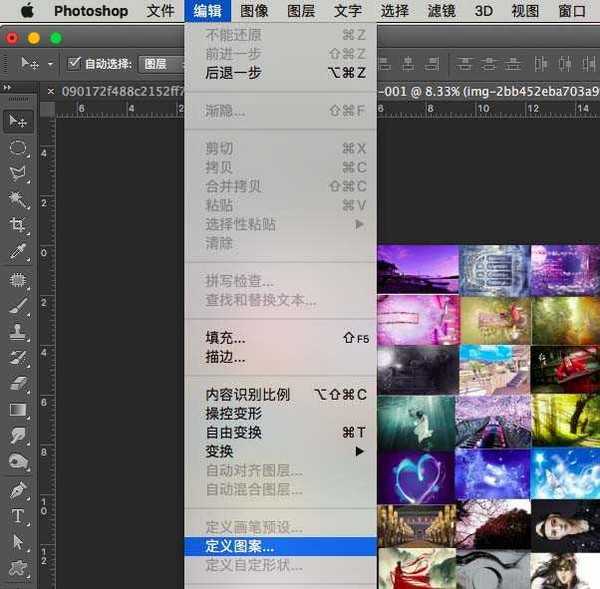This screenshot has width=600, height=589.
Task: Choose 操控变形 menu item
Action: coord(280,414)
